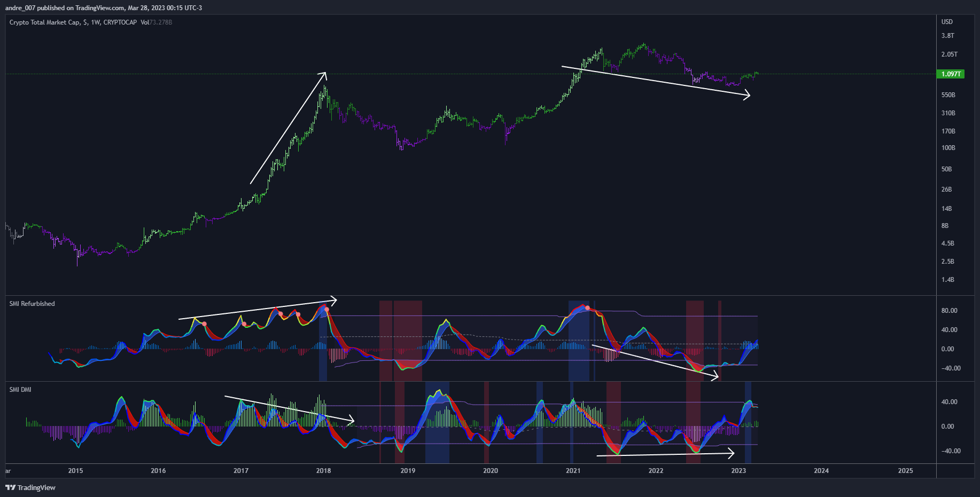Click the 100B price axis label
This screenshot has height=497, width=980.
click(x=948, y=148)
